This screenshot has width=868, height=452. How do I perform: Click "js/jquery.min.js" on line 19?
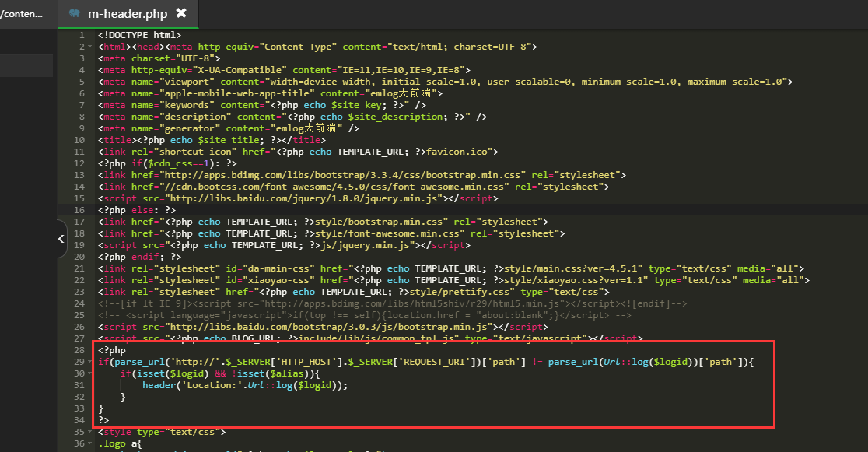365,245
